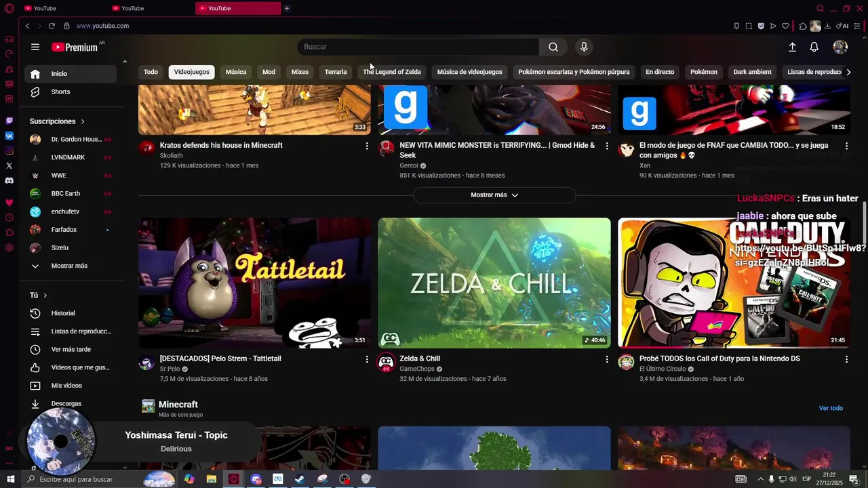Show hidden system tray icons

click(760, 479)
